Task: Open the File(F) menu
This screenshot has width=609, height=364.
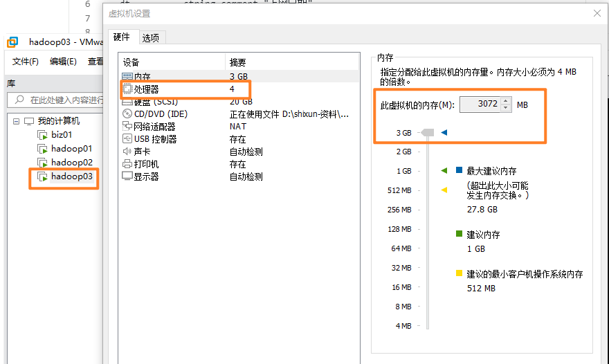Action: [x=25, y=62]
